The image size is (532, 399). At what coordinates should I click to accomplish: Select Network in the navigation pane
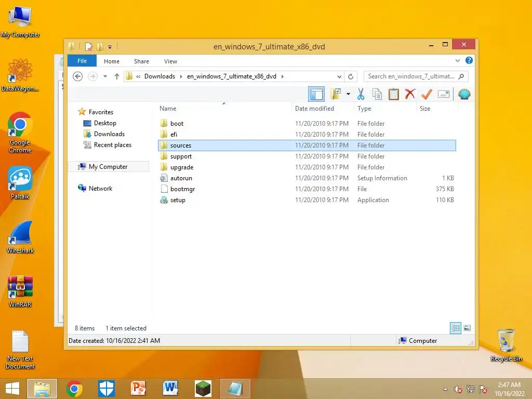pos(100,188)
